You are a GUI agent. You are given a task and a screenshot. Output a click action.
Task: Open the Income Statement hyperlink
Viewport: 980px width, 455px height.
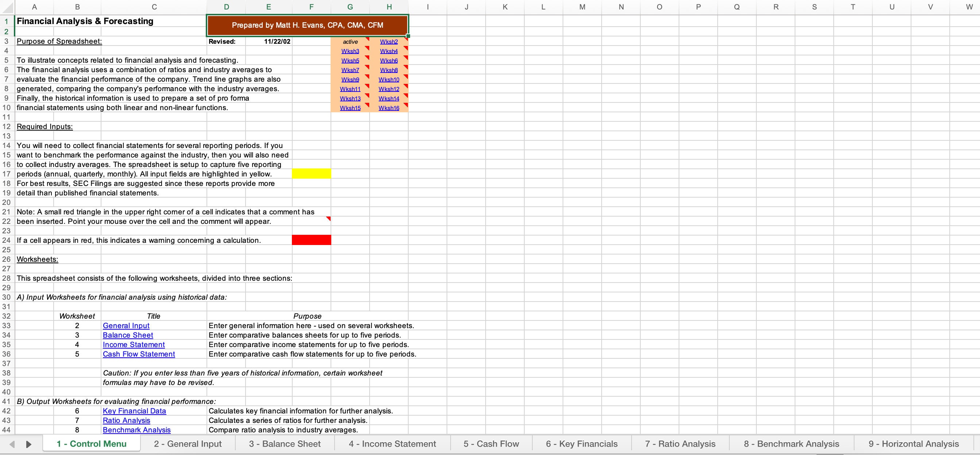click(134, 345)
